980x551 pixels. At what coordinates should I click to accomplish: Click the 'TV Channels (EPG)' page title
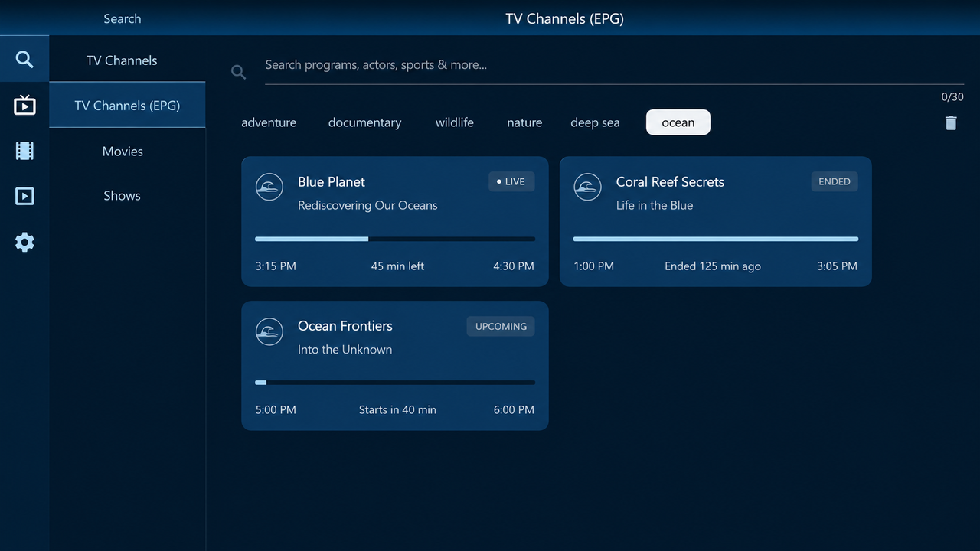click(565, 18)
